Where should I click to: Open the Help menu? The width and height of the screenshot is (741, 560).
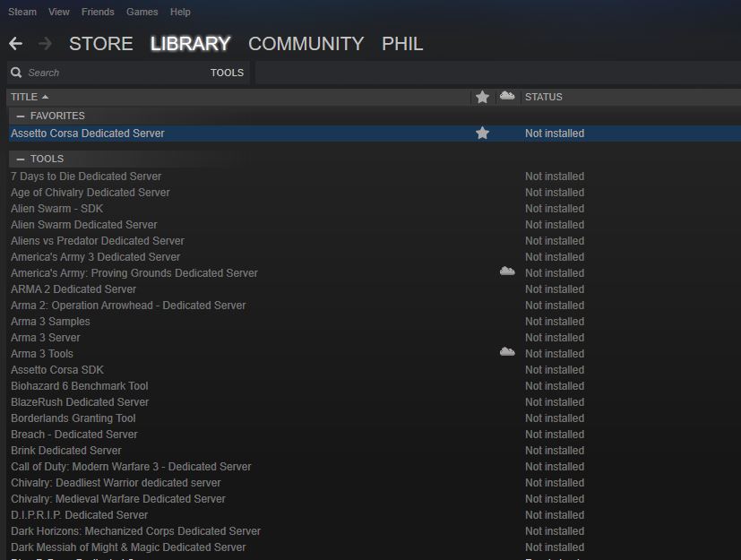point(180,12)
